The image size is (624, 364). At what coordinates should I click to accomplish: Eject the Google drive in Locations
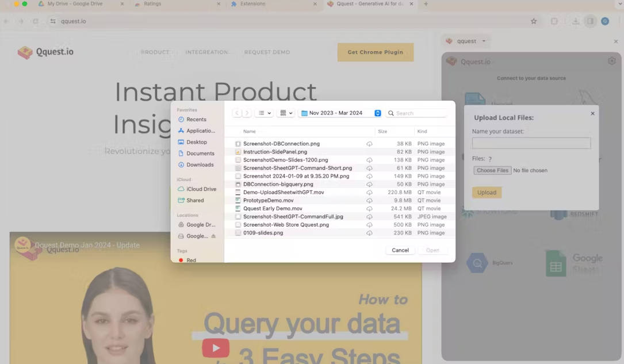tap(214, 236)
